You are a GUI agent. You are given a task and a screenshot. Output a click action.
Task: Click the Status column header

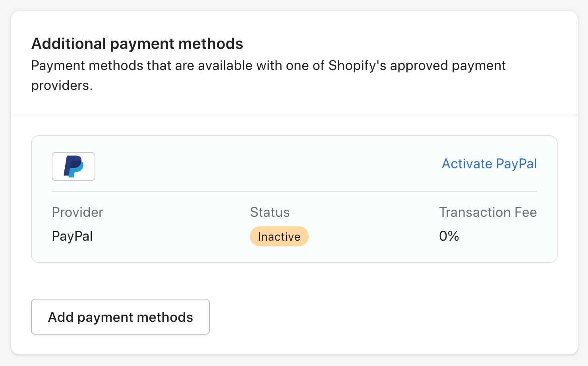pyautogui.click(x=270, y=212)
